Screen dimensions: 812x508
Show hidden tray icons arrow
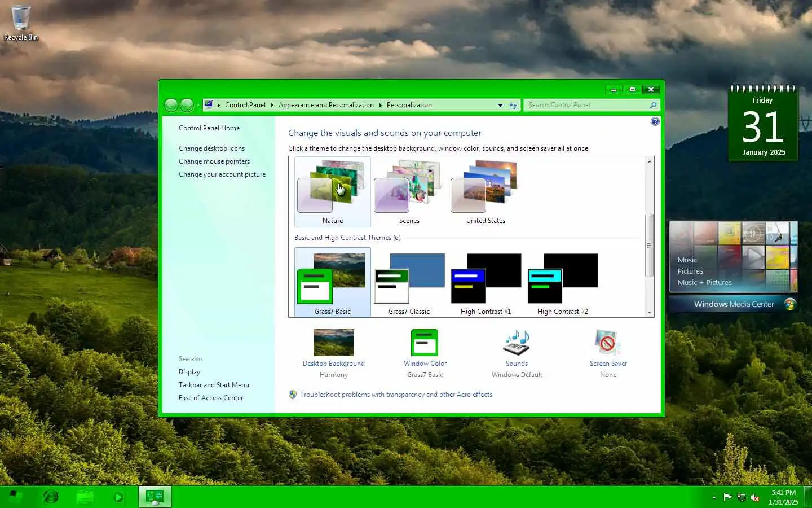click(x=714, y=497)
